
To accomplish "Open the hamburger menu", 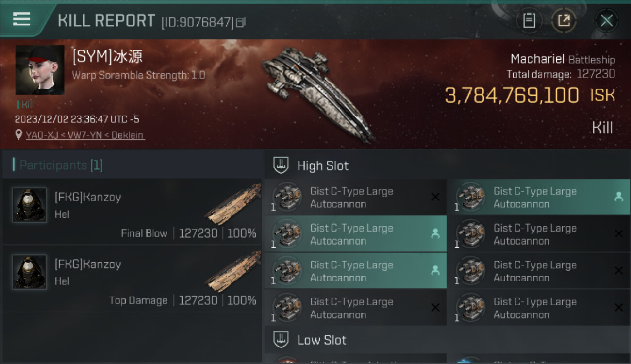I will tap(21, 19).
